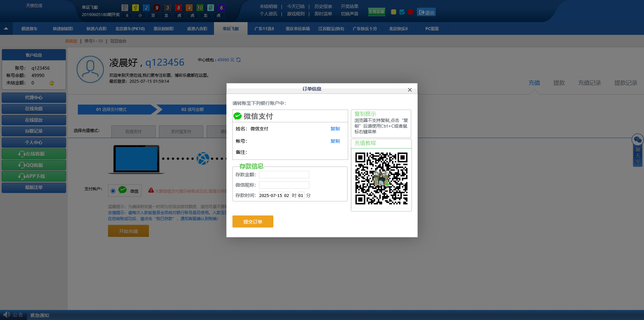Toggle sound with 切换声音
644x320 pixels.
350,14
